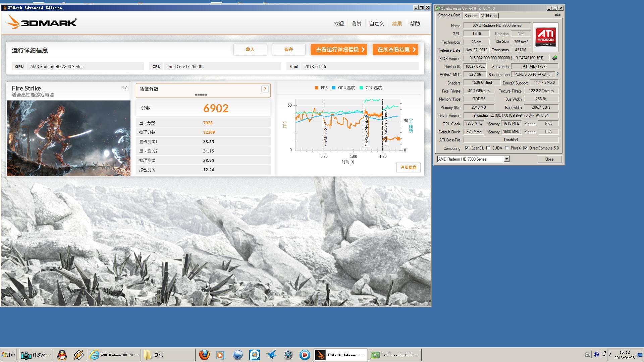
Task: Open the QQ penguin icon on the taskbar
Action: click(62, 355)
